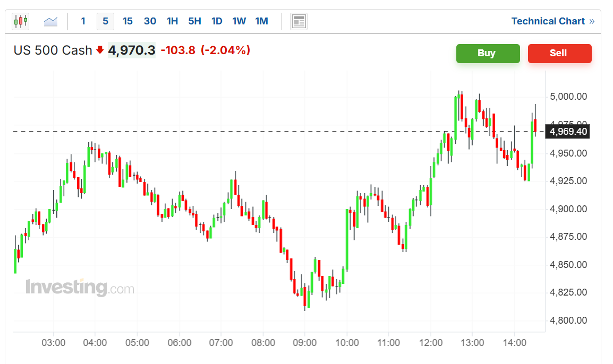Click the green Buy button

tap(488, 53)
